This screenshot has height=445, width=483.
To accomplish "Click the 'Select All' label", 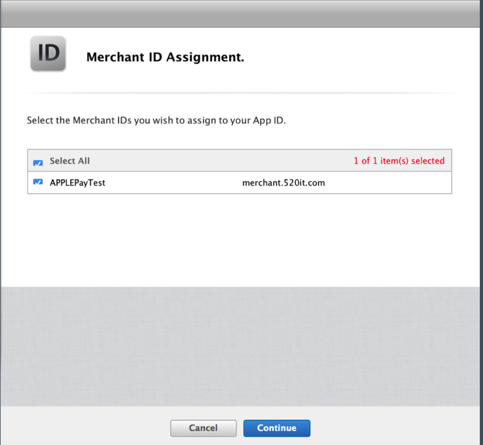I will pos(70,161).
